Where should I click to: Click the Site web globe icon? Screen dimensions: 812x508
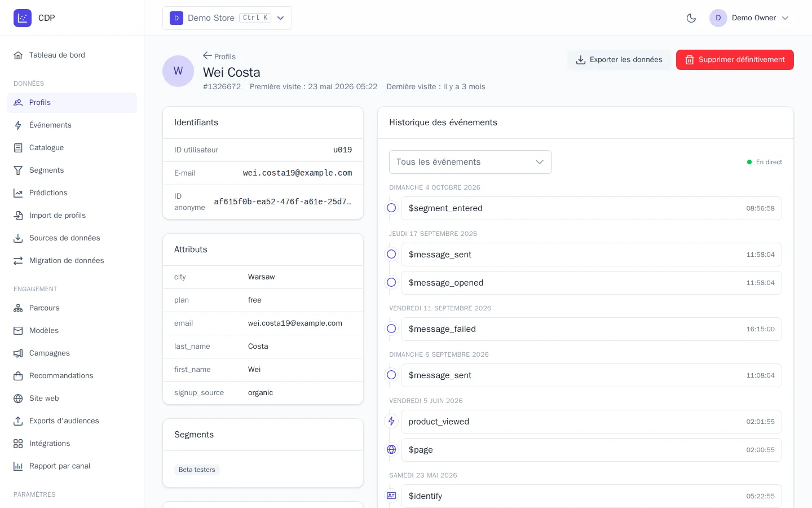pos(18,398)
